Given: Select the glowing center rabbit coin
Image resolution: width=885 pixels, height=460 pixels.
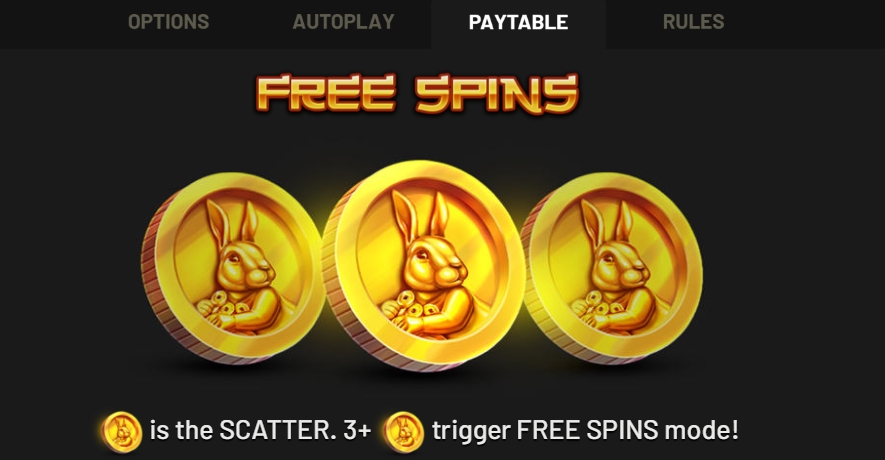Looking at the screenshot, I should point(423,266).
